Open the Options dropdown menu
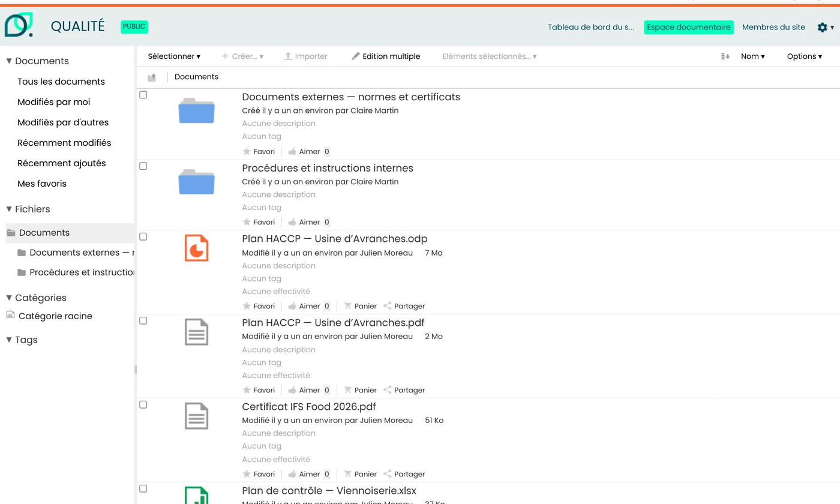The width and height of the screenshot is (840, 504). pyautogui.click(x=805, y=56)
